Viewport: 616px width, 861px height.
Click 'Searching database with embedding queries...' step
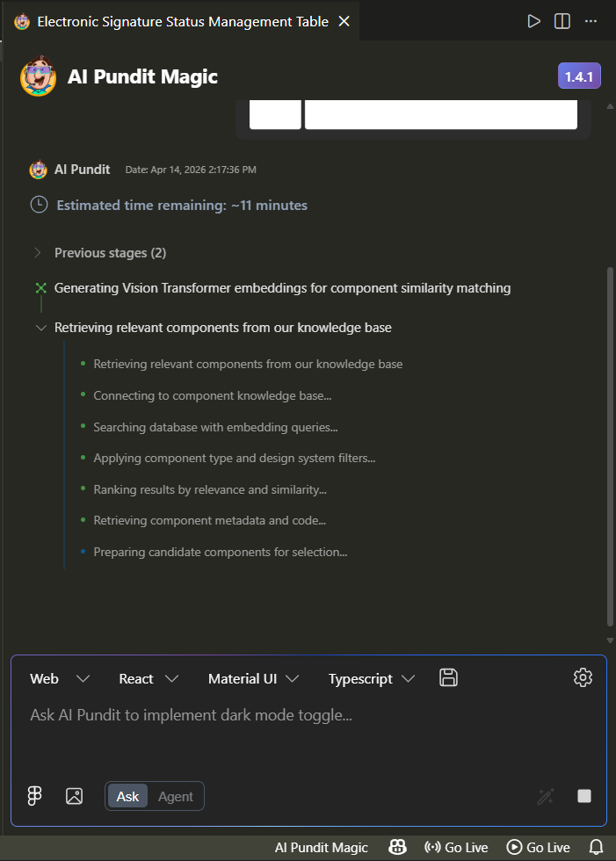click(215, 427)
